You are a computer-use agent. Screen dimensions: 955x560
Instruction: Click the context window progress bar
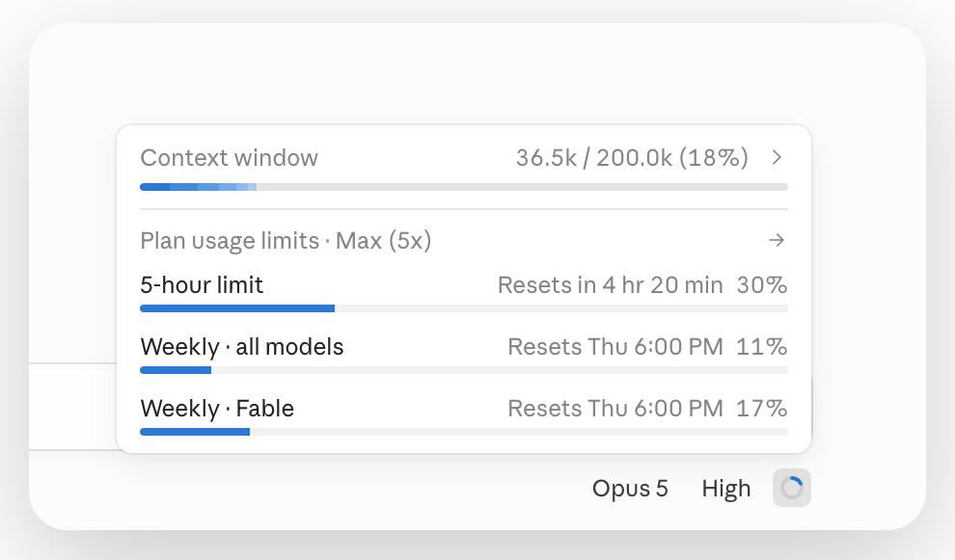[x=464, y=187]
